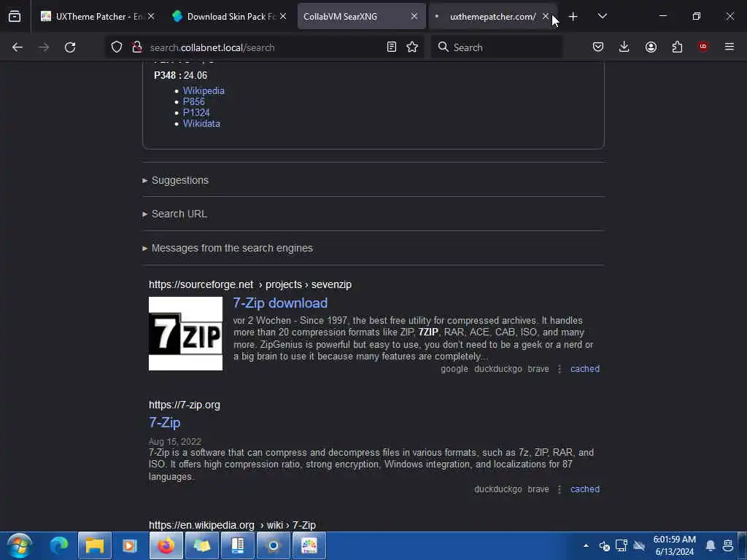Click the https://7-zip.org result URL
Viewport: 747px width, 560px height.
click(x=185, y=405)
